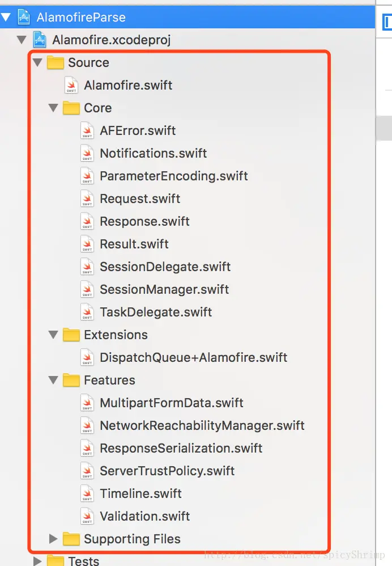Click the Alamofire.xcodeproj file icon

pyautogui.click(x=40, y=40)
